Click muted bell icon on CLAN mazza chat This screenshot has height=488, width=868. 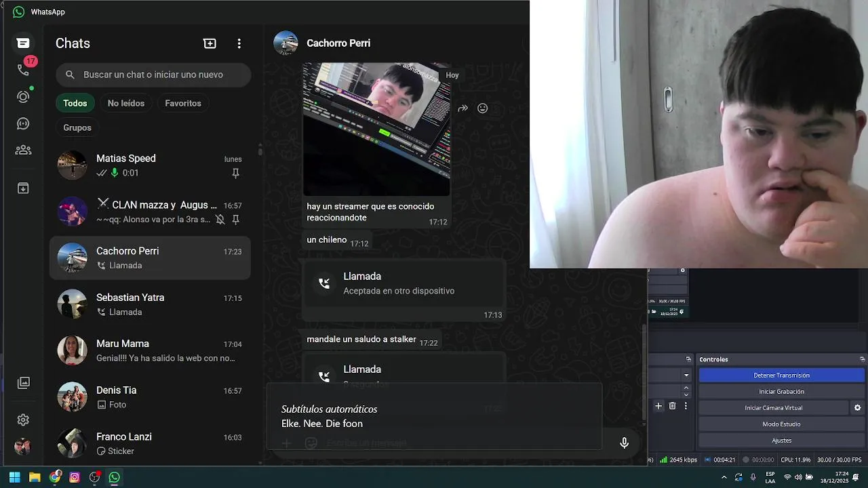pyautogui.click(x=220, y=220)
